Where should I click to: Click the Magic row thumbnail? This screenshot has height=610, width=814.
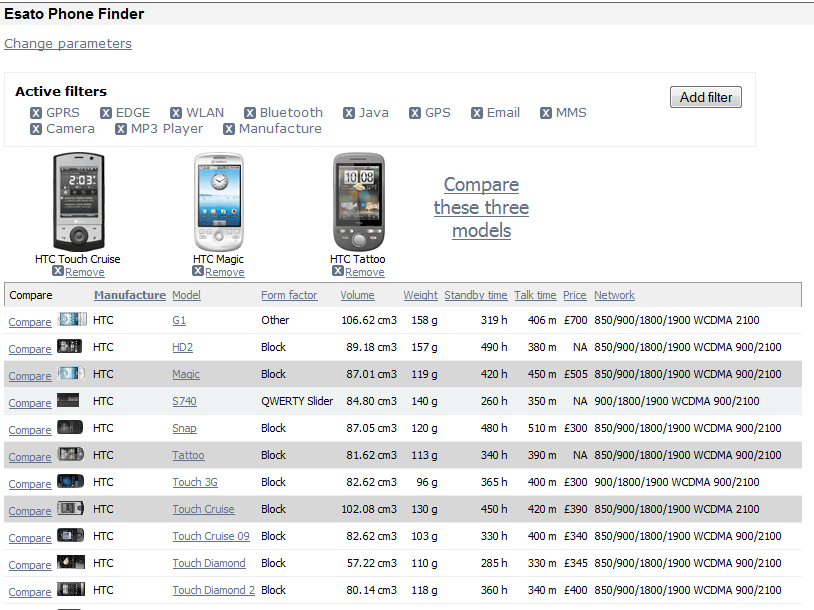click(x=71, y=373)
